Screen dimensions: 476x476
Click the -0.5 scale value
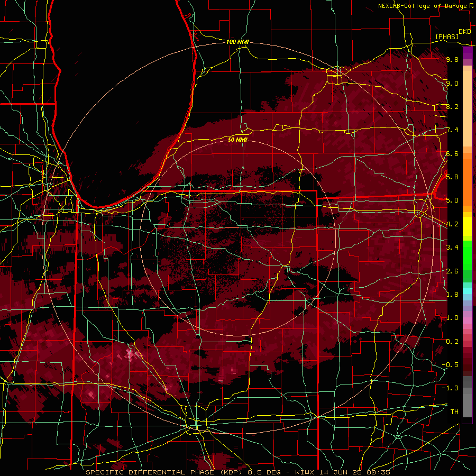click(x=450, y=365)
